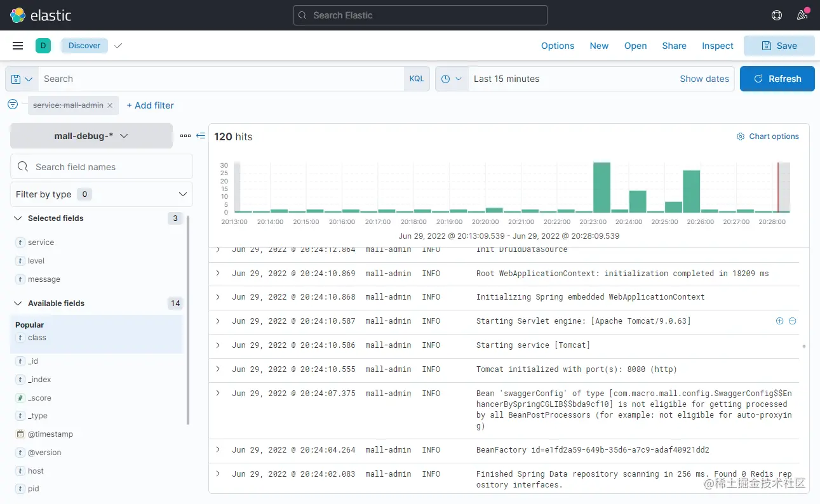Open the newsfeed notifications icon
Viewport: 820px width, 504px height.
(802, 15)
